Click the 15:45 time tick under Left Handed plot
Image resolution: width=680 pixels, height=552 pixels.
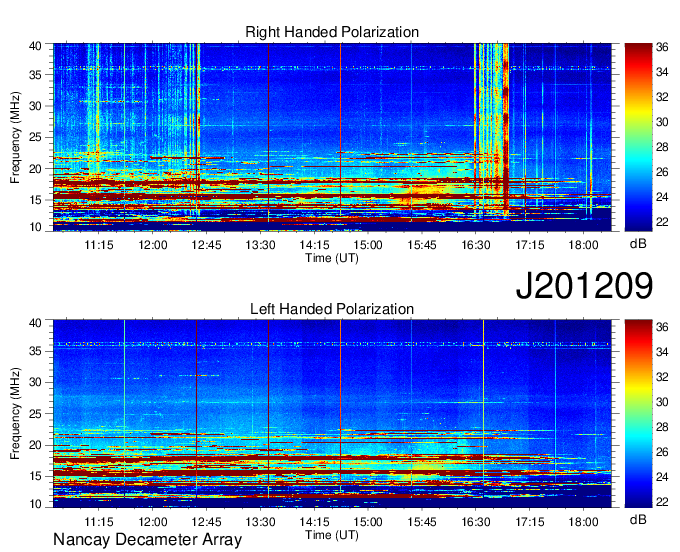(x=422, y=522)
